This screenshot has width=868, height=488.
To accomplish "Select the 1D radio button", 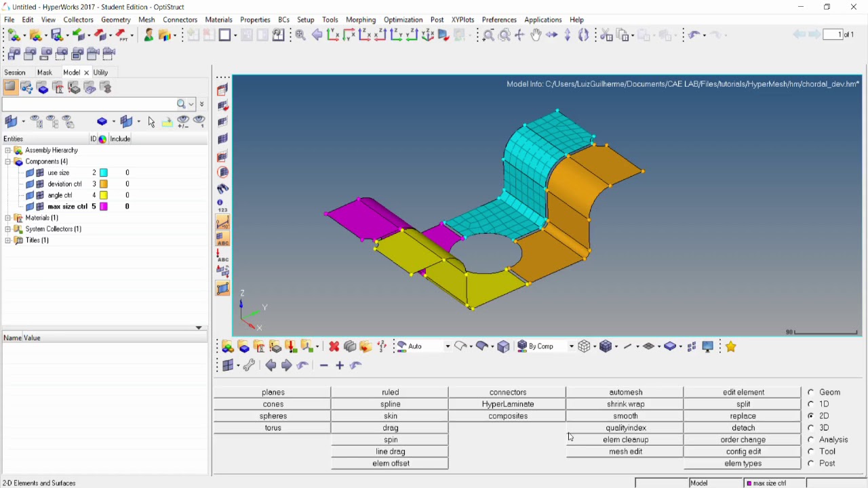I will tap(810, 404).
